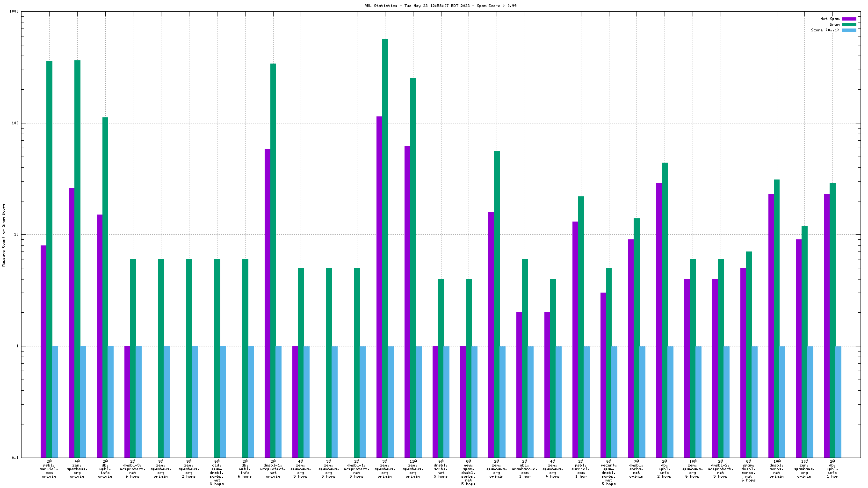868x488 pixels.
Task: Click the 0.1 tick on y-axis
Action: click(x=15, y=458)
